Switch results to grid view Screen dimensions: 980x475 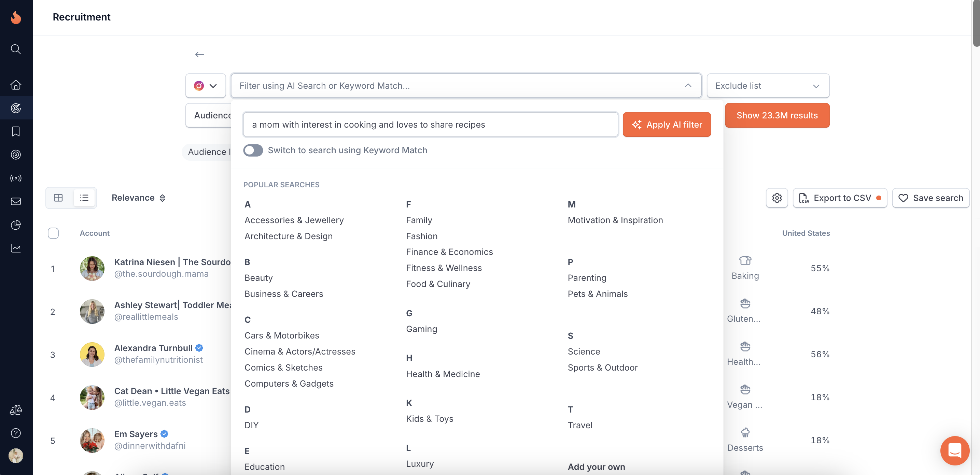pos(59,197)
